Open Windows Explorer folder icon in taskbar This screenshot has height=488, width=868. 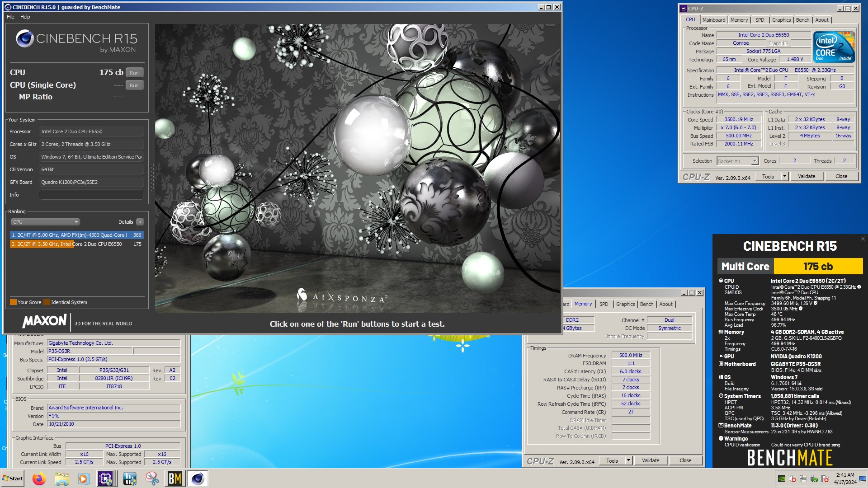pos(62,479)
